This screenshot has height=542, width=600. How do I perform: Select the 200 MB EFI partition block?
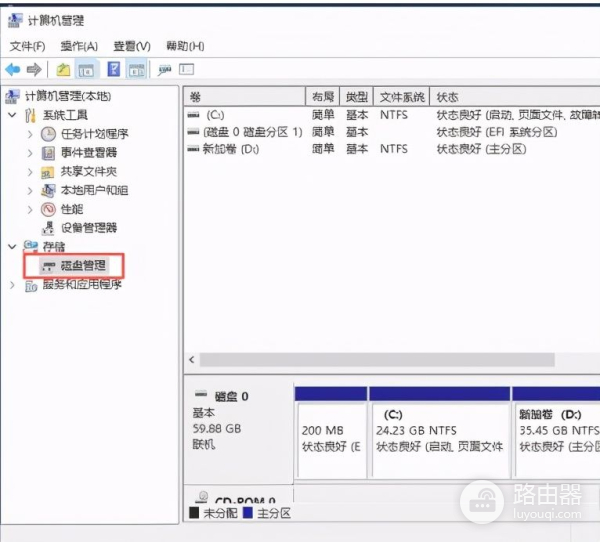[331, 432]
